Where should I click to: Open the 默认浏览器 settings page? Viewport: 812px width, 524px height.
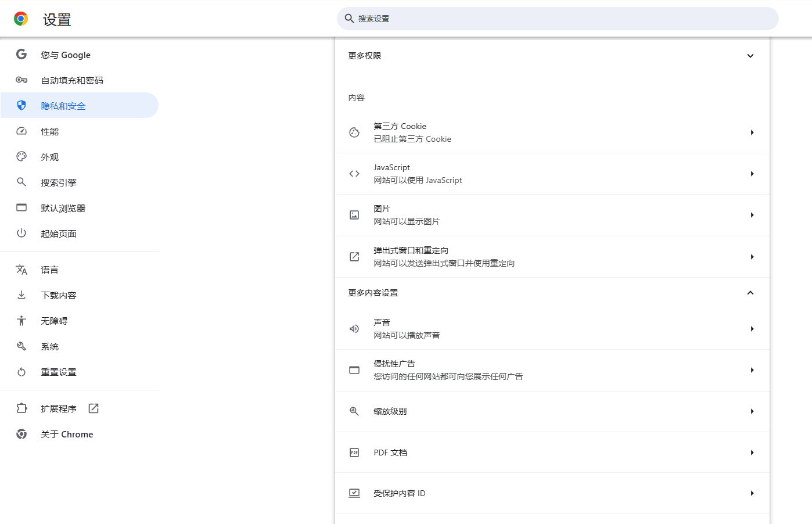(x=80, y=208)
